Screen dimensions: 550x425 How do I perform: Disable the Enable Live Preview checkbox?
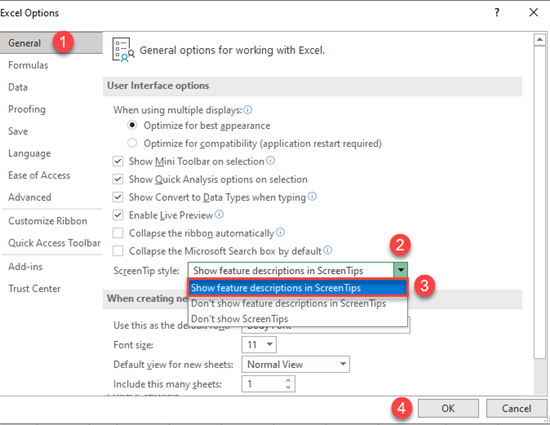118,215
